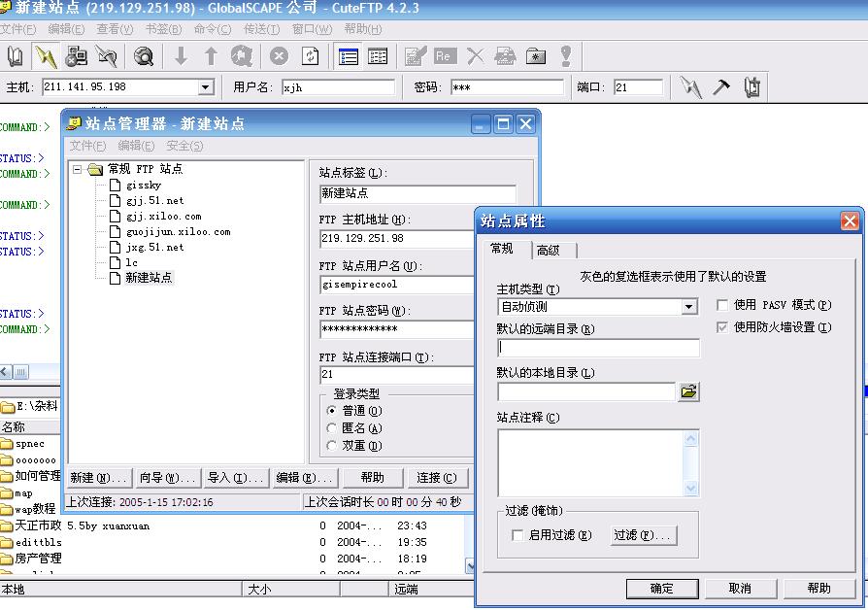Click the round stop transfer toolbar icon

(x=279, y=56)
